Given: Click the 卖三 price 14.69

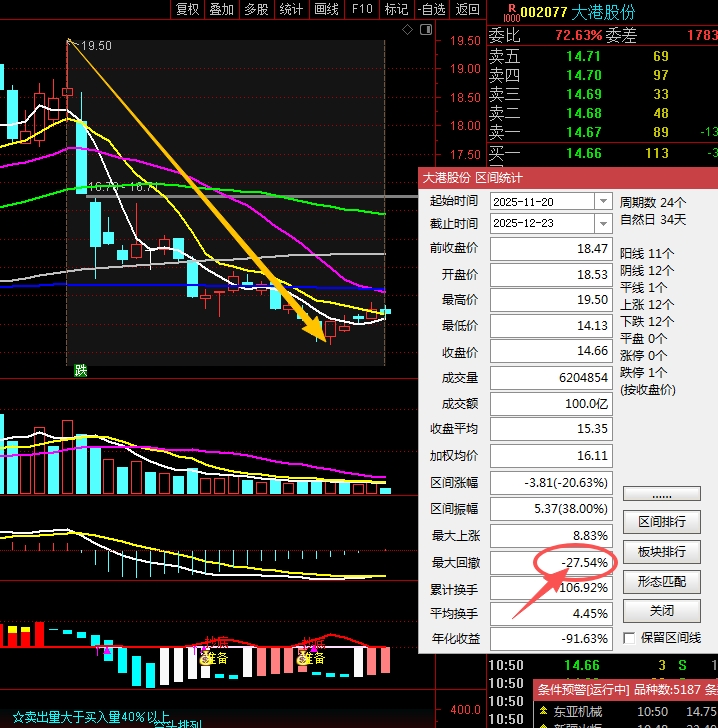Looking at the screenshot, I should click(583, 94).
